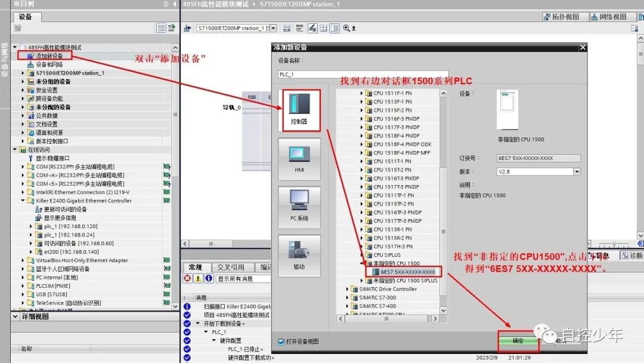
Task: Expand plc_1 [192.168.0.120] node
Action: (31, 226)
